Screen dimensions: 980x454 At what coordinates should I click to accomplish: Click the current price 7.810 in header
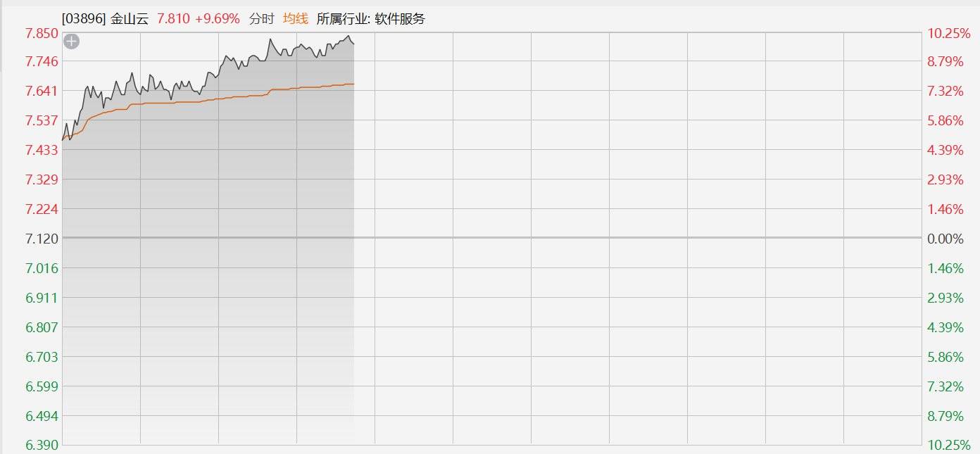point(173,19)
